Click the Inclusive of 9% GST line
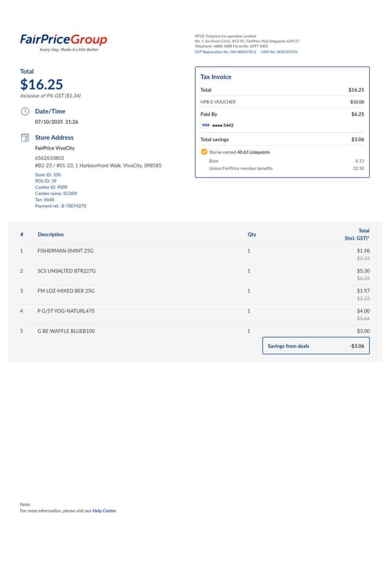The width and height of the screenshot is (392, 567). [x=50, y=96]
